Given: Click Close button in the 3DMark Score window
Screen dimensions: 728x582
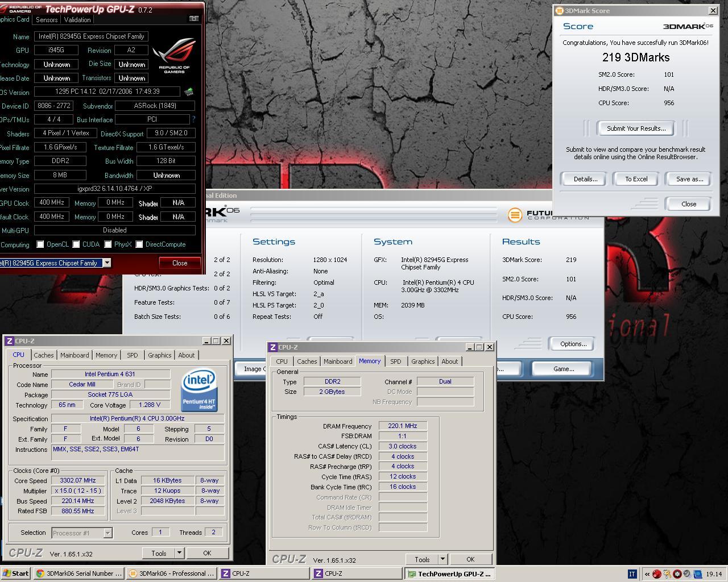Looking at the screenshot, I should coord(689,204).
